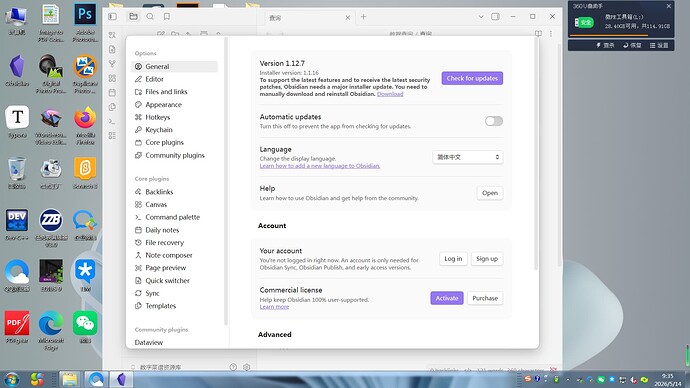Go to Files and links settings

(174, 92)
